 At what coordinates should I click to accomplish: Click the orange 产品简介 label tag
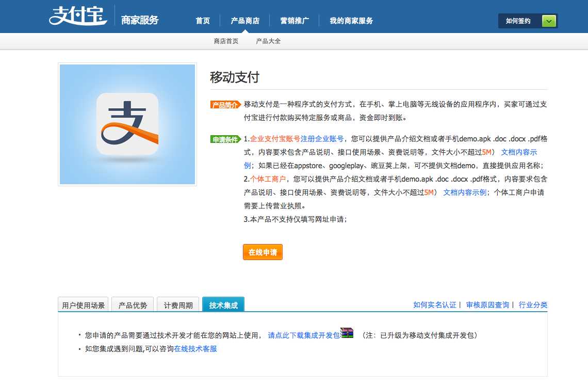point(225,105)
